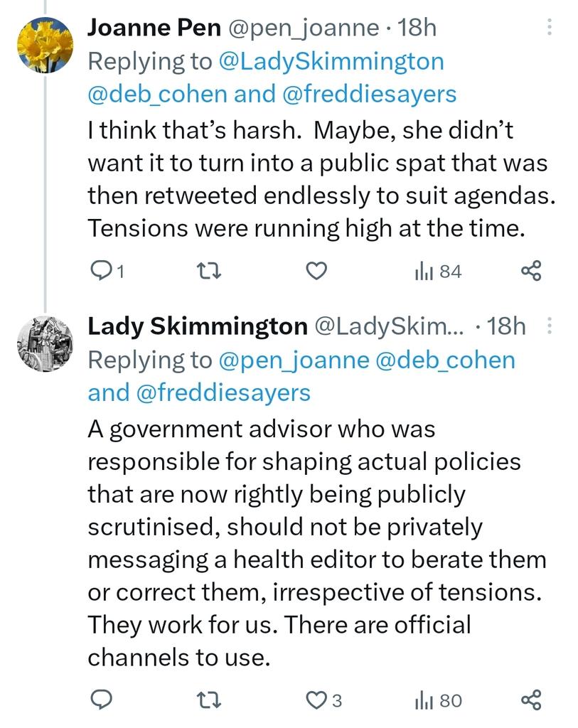The width and height of the screenshot is (578, 728).
Task: Open more options for Lady Skimmington's tweet
Action: pyautogui.click(x=548, y=326)
